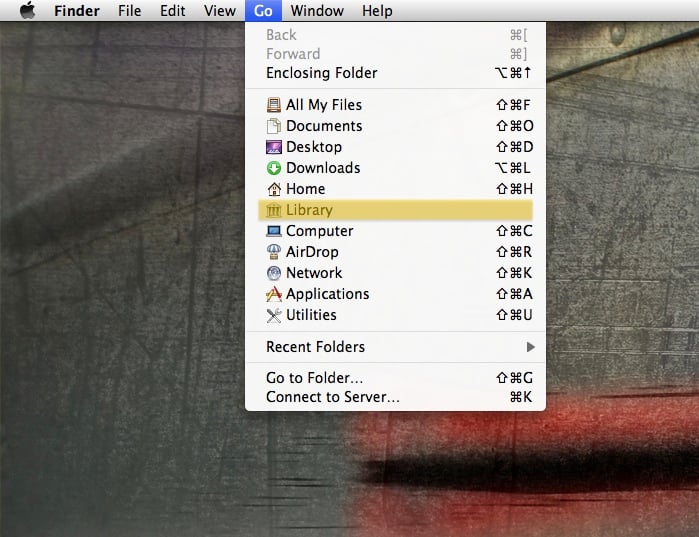Open Applications folder entry

[395, 294]
